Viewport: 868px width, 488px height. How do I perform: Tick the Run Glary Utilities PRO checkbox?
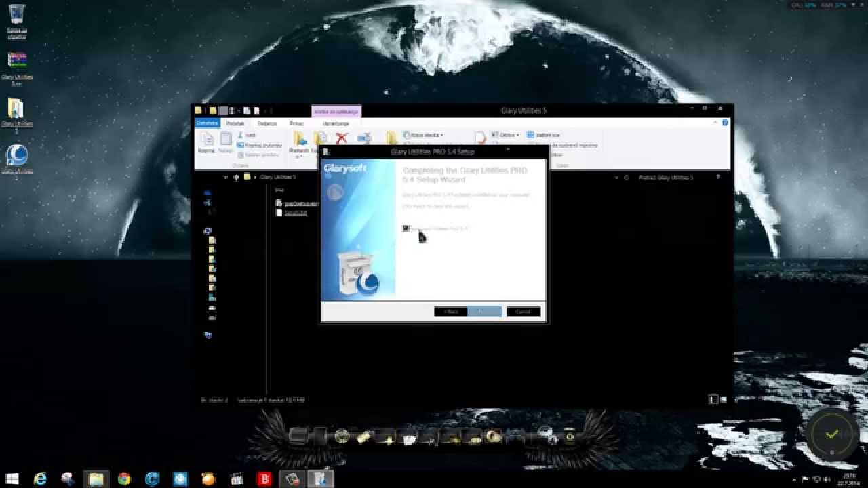406,228
